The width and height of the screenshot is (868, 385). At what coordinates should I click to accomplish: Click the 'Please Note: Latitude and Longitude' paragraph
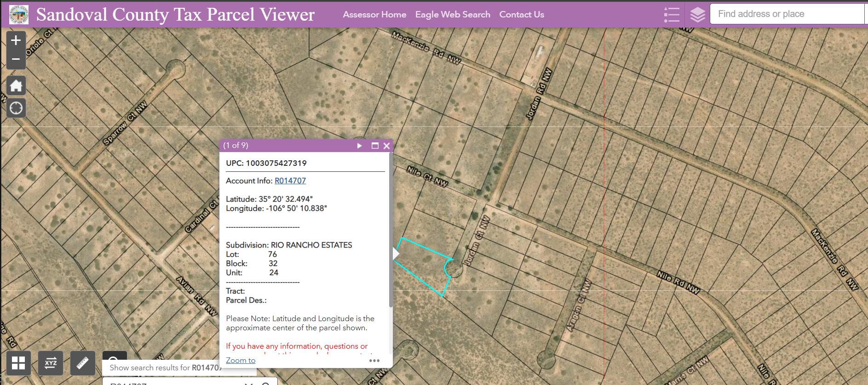300,323
